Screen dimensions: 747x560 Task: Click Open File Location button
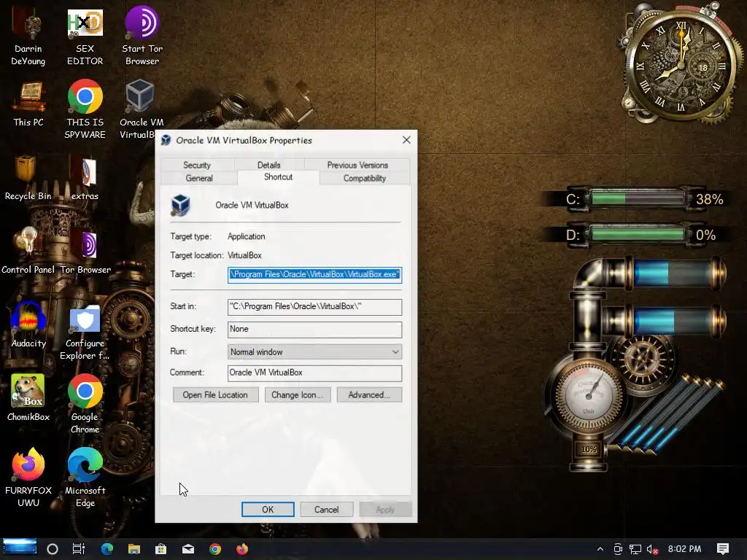215,394
